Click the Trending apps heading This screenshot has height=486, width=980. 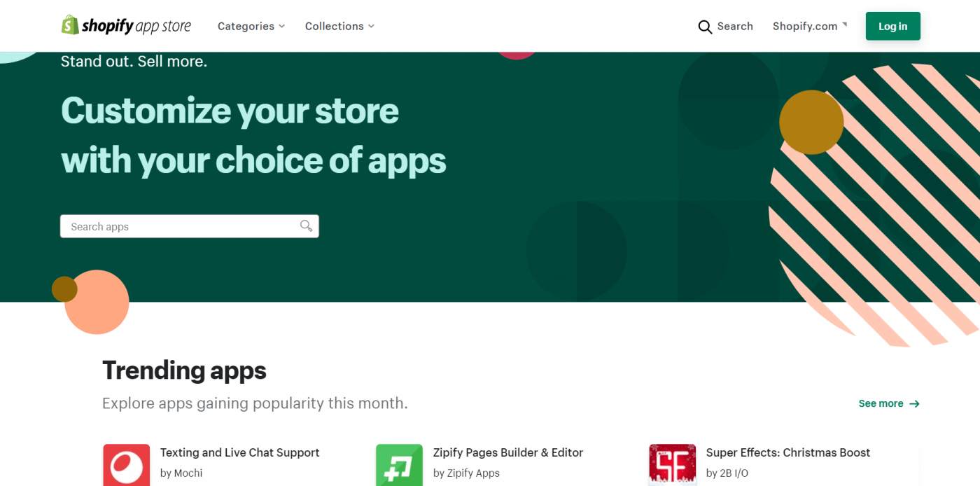(184, 370)
